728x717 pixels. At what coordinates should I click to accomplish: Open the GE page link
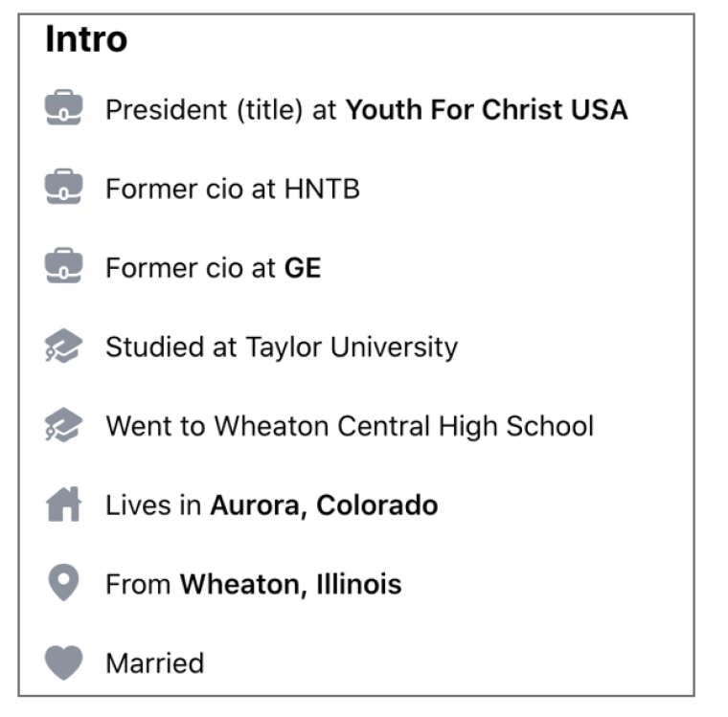click(303, 268)
